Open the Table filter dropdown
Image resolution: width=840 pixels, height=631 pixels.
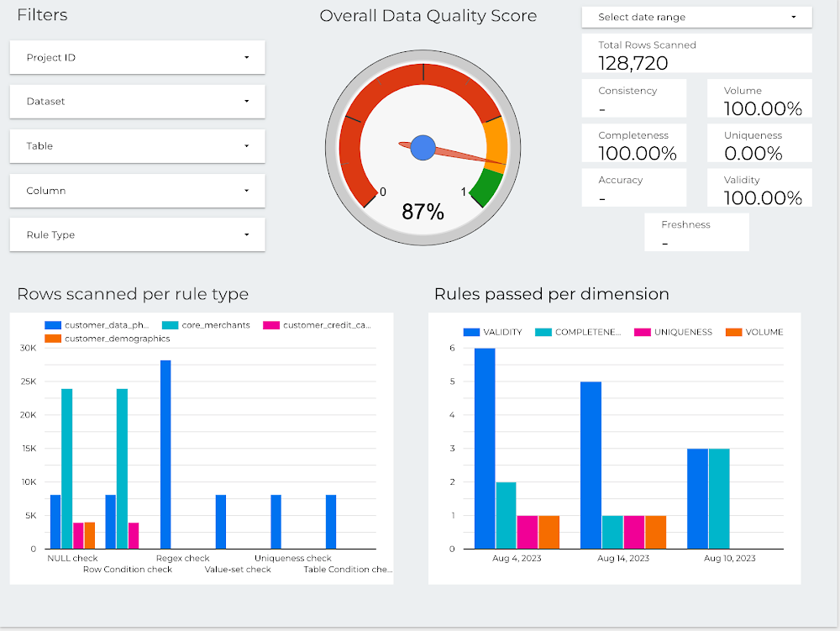coord(137,145)
